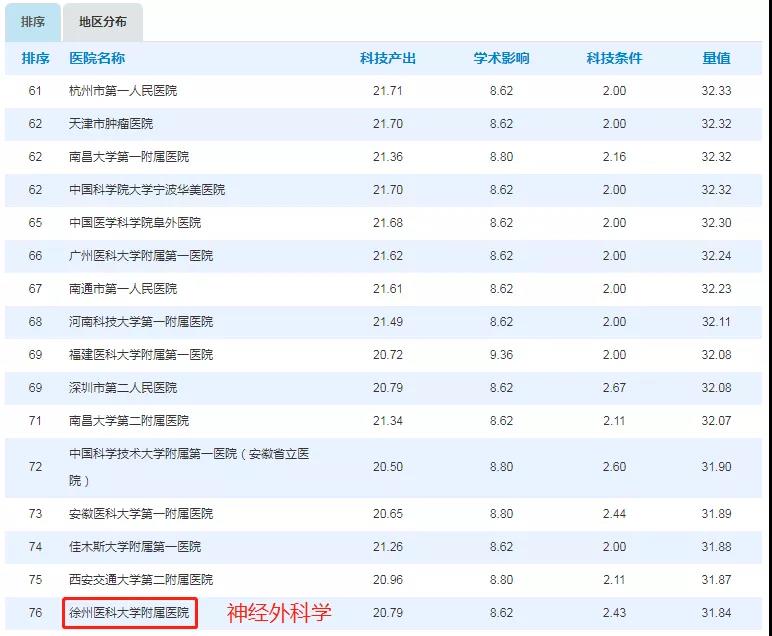This screenshot has width=772, height=636.
Task: Click the 学术影响 column header
Action: (501, 59)
